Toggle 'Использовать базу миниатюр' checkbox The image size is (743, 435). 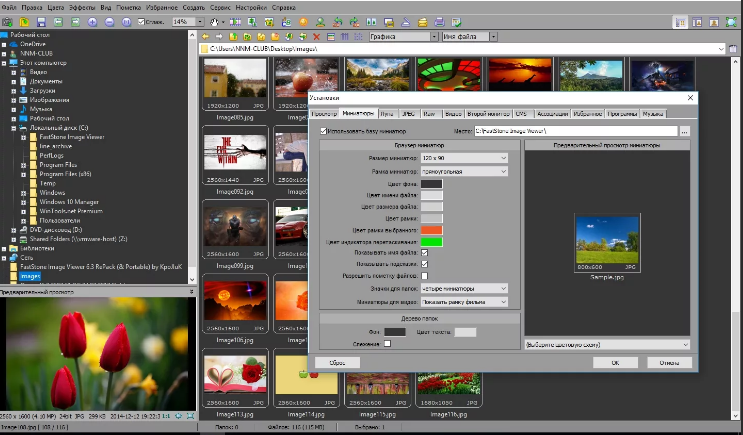pyautogui.click(x=323, y=131)
